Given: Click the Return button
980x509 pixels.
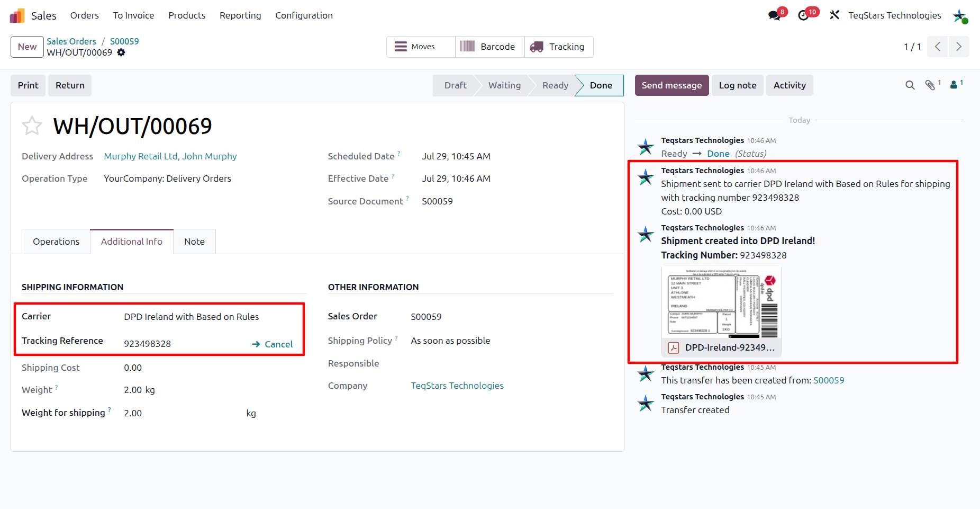Looking at the screenshot, I should coord(70,85).
